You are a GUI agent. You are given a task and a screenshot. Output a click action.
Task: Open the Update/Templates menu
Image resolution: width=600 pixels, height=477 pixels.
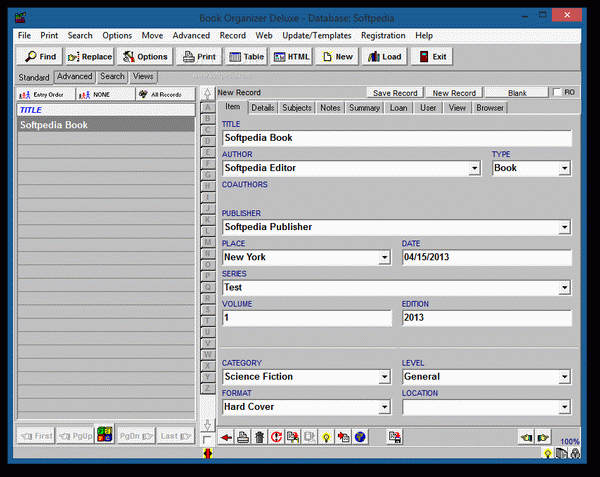[x=316, y=35]
